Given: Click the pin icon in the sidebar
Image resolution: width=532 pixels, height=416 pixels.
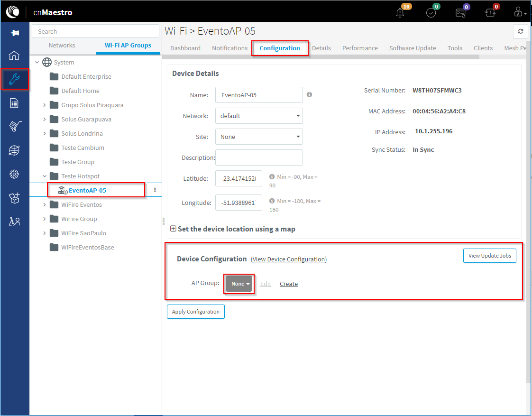Looking at the screenshot, I should 14,33.
